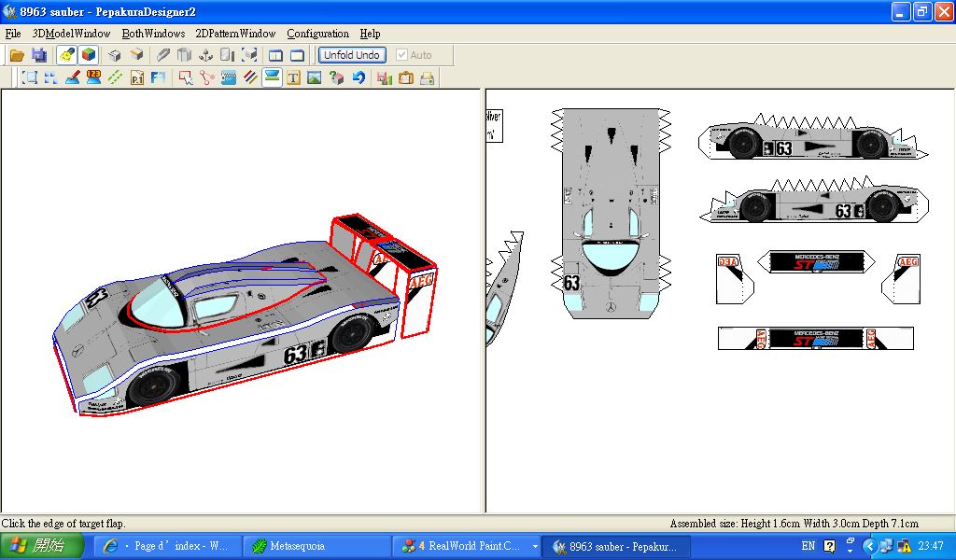Click the blue scattered squares arrange icon
This screenshot has width=956, height=560.
click(x=50, y=78)
